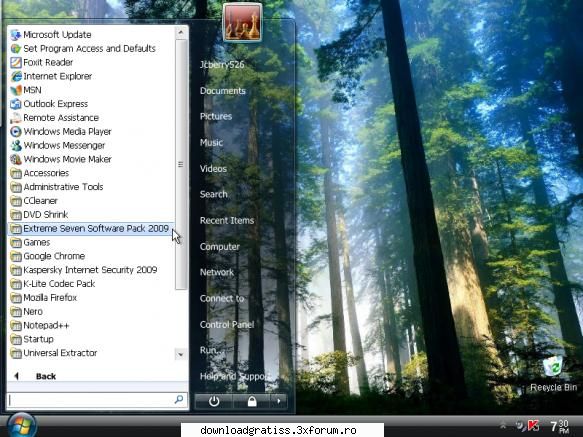
Task: Click the DVD Shrink folder icon
Action: point(16,215)
